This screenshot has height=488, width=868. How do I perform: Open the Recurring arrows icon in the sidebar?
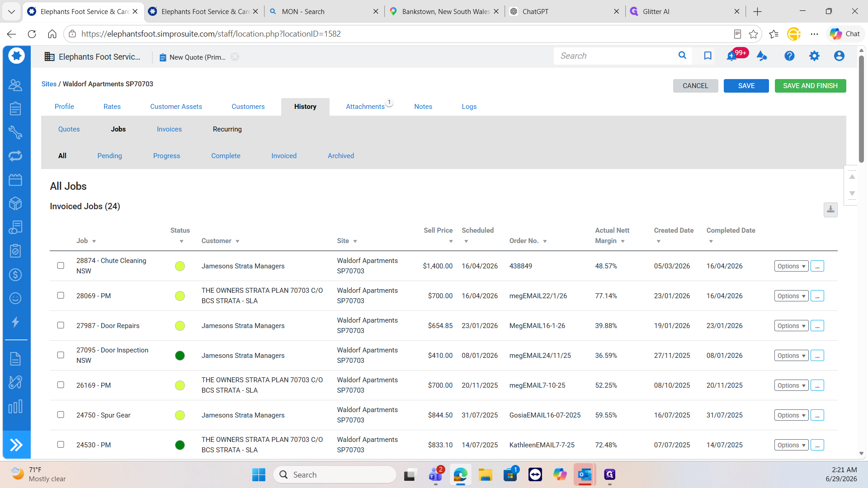click(15, 156)
